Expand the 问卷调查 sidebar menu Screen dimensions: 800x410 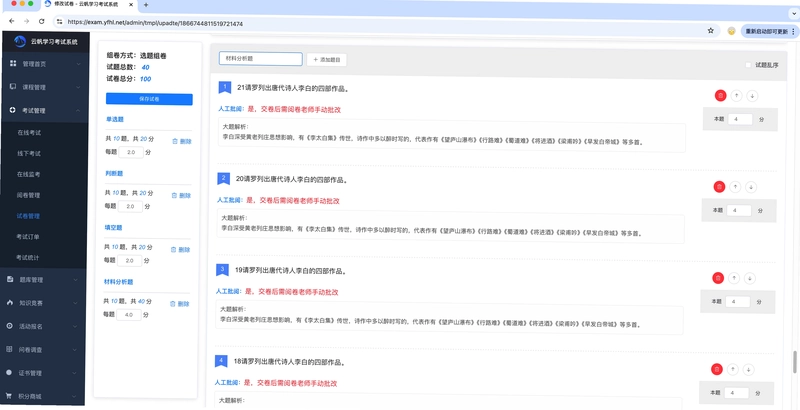[x=43, y=350]
